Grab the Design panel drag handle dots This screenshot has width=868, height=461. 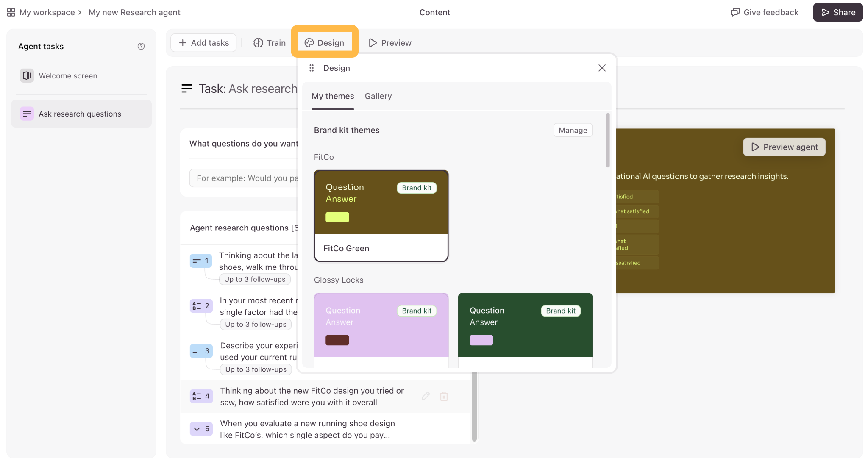(x=312, y=68)
